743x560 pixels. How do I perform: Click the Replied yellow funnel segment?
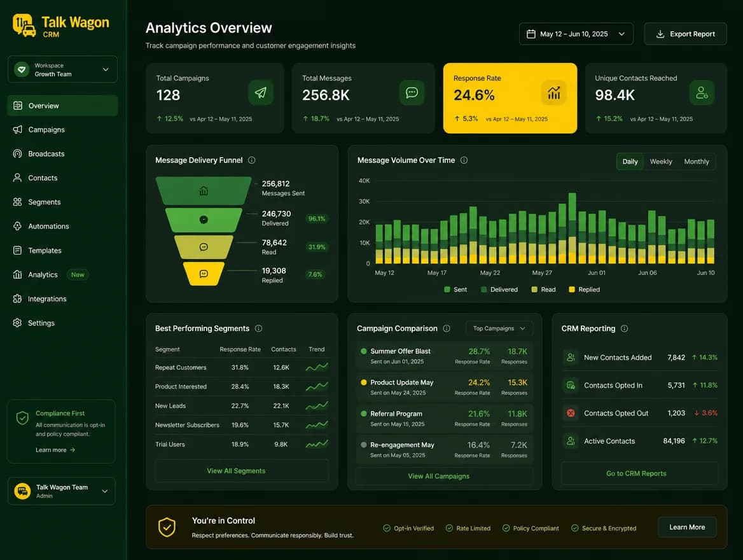(204, 274)
